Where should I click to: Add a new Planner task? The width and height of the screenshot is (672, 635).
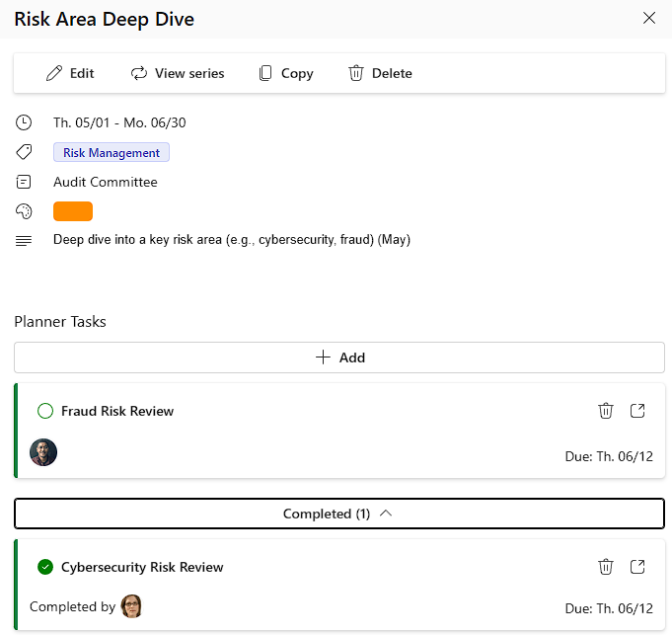click(338, 357)
